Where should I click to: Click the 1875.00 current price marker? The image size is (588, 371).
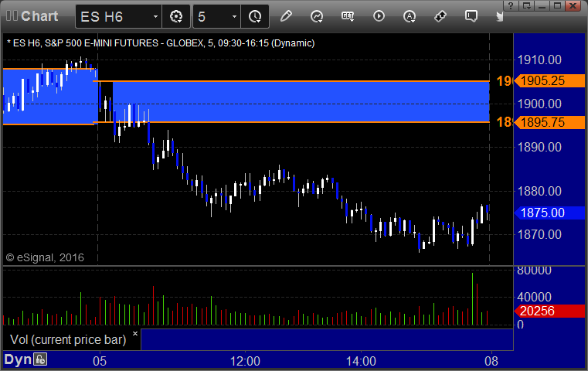[x=549, y=213]
